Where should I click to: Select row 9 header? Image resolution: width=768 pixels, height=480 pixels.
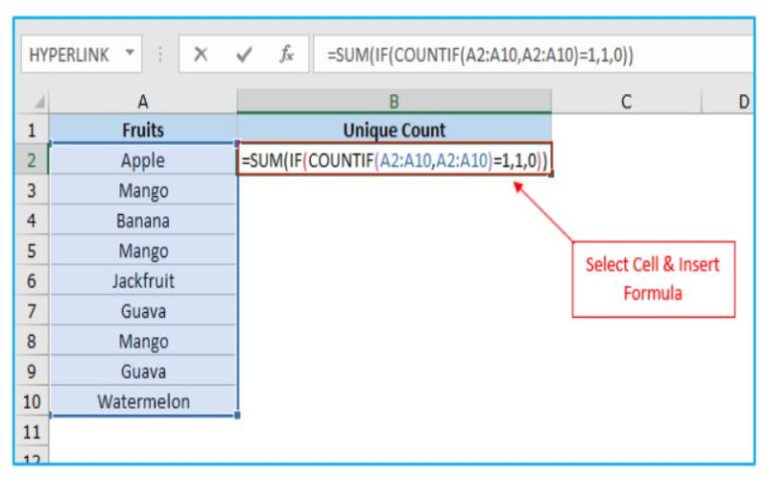point(32,371)
